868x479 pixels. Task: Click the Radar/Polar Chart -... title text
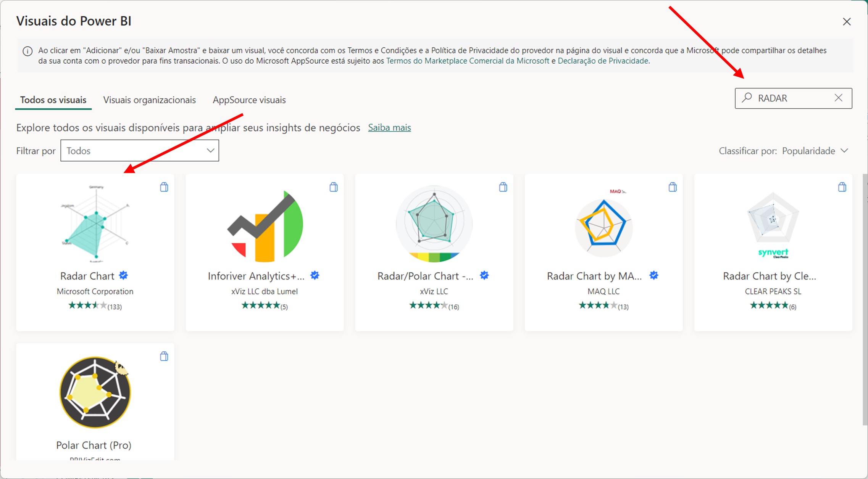coord(425,276)
